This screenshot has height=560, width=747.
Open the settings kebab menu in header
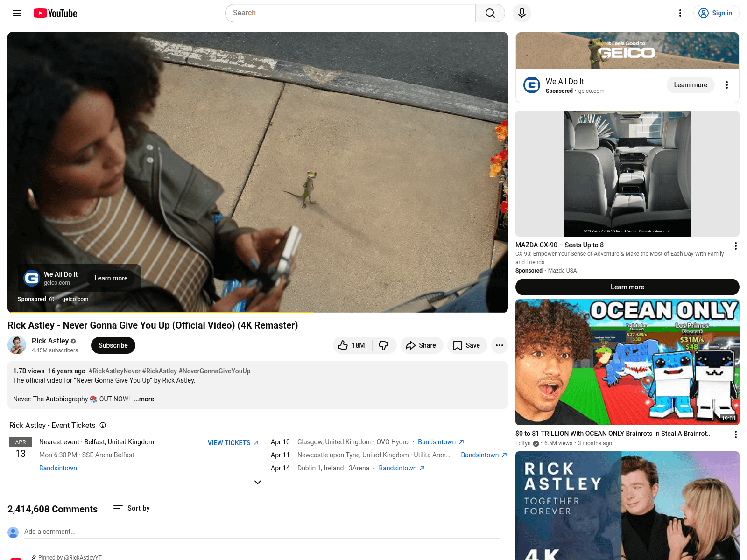pyautogui.click(x=680, y=13)
